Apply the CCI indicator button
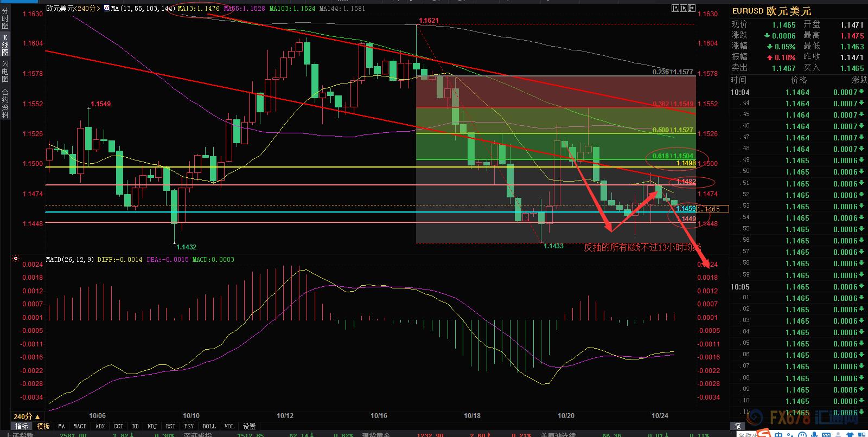The image size is (868, 437). tap(119, 427)
